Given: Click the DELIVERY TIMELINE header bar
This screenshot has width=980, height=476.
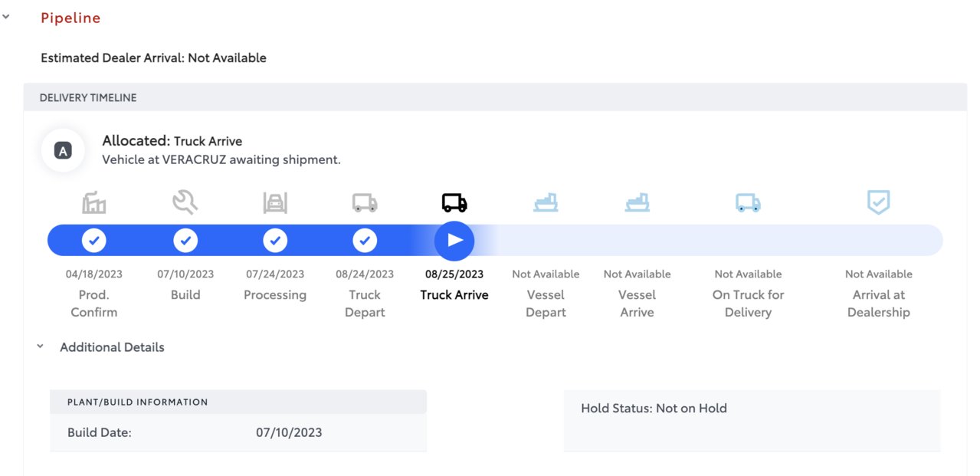Looking at the screenshot, I should [495, 97].
